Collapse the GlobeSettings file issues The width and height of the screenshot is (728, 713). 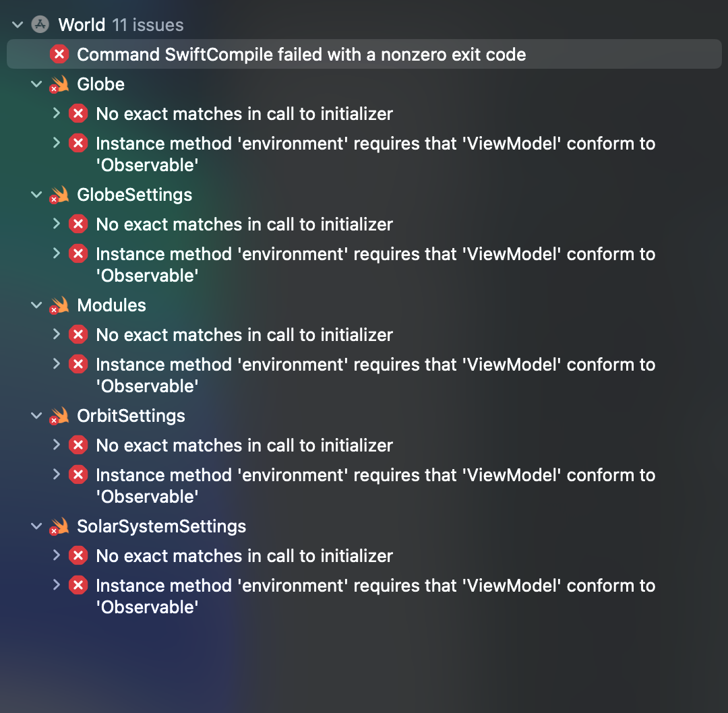coord(36,195)
